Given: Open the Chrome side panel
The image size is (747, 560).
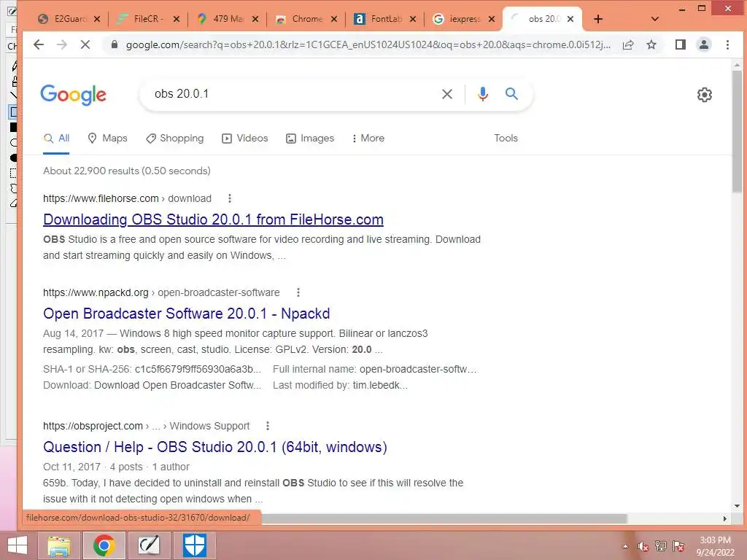Looking at the screenshot, I should [681, 44].
